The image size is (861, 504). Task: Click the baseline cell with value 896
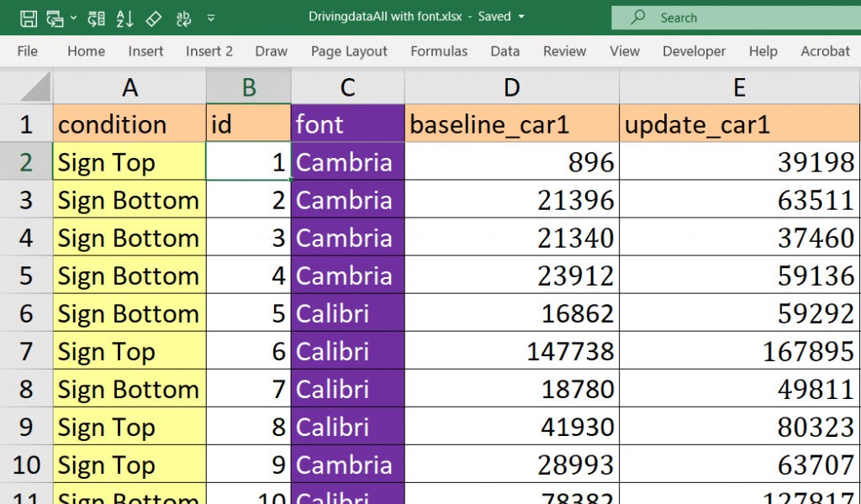pyautogui.click(x=512, y=162)
